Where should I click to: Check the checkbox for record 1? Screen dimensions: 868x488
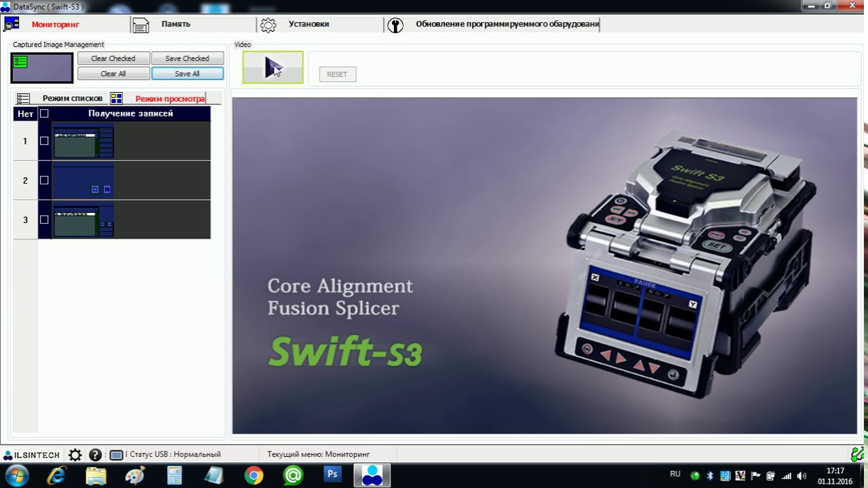44,141
